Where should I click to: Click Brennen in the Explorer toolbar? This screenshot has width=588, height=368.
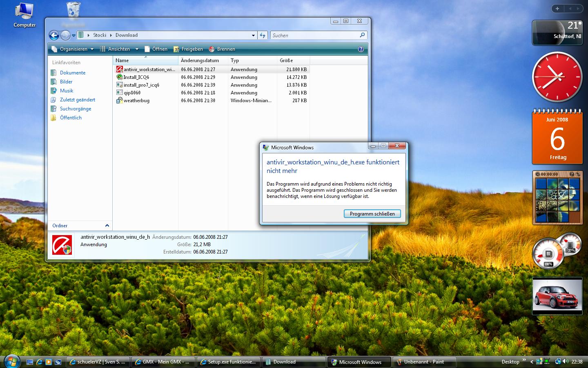[x=222, y=49]
